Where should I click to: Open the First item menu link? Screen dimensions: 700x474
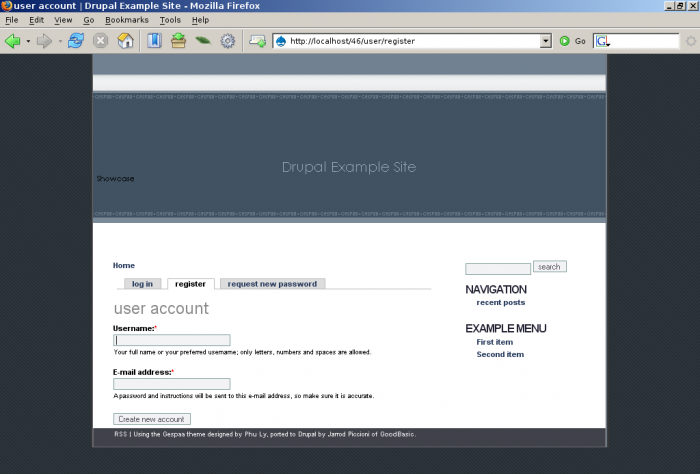tap(495, 342)
